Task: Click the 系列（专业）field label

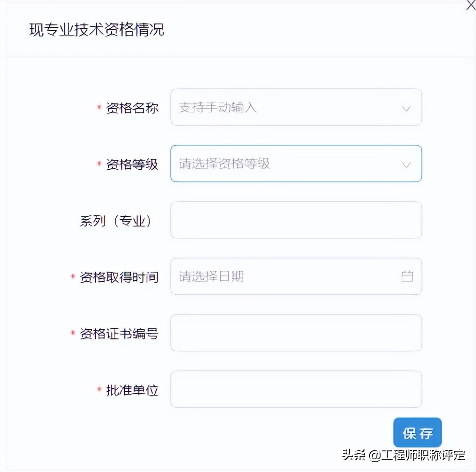Action: click(115, 221)
